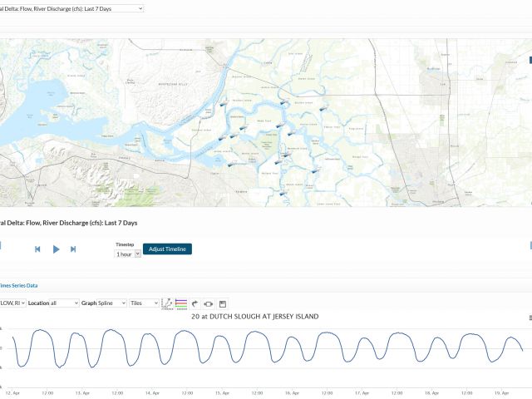The image size is (532, 399).
Task: Click the 13. Apr axis label
Action: 83,393
